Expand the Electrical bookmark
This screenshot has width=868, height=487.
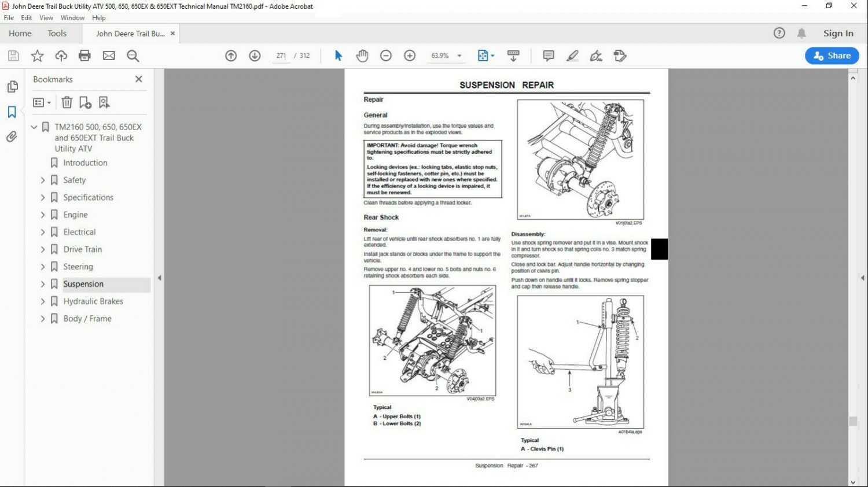43,232
